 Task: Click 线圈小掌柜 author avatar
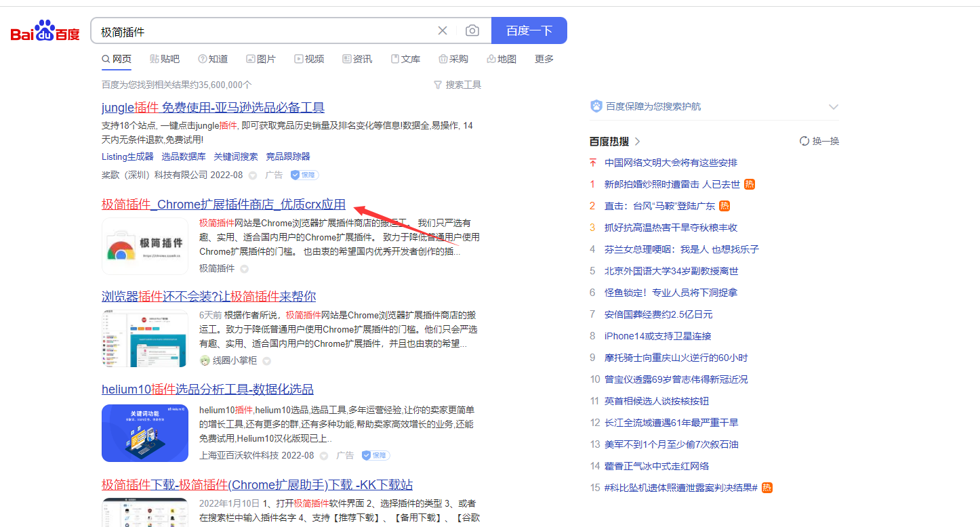[x=205, y=360]
